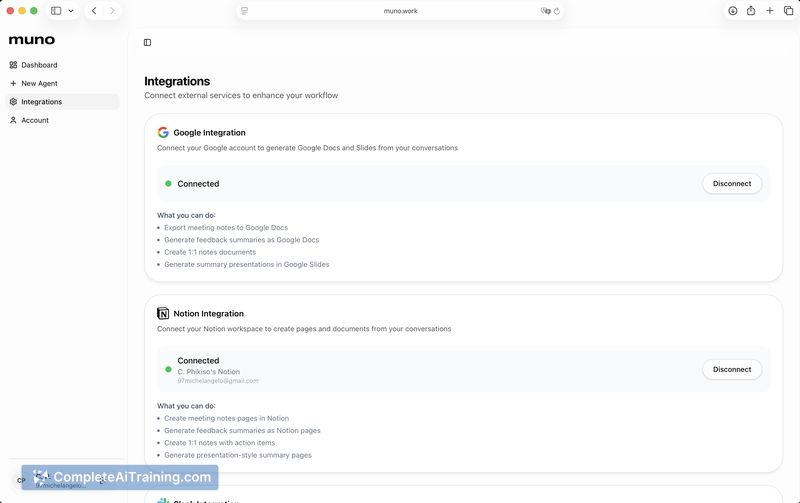Click "Connect external services" subtitle text

(x=241, y=95)
